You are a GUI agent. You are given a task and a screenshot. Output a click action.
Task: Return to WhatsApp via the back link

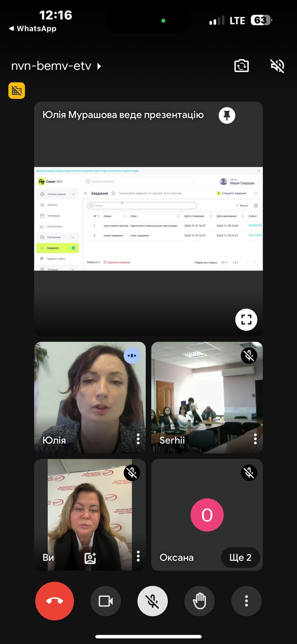tap(33, 29)
